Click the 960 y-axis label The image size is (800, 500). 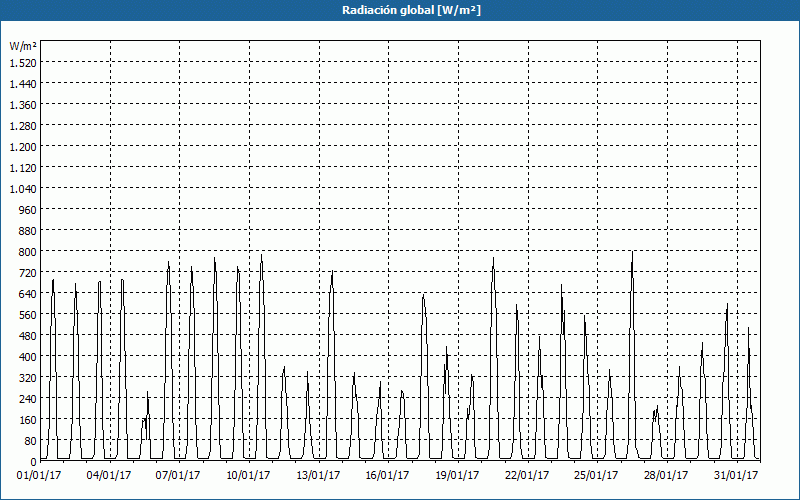tap(29, 210)
